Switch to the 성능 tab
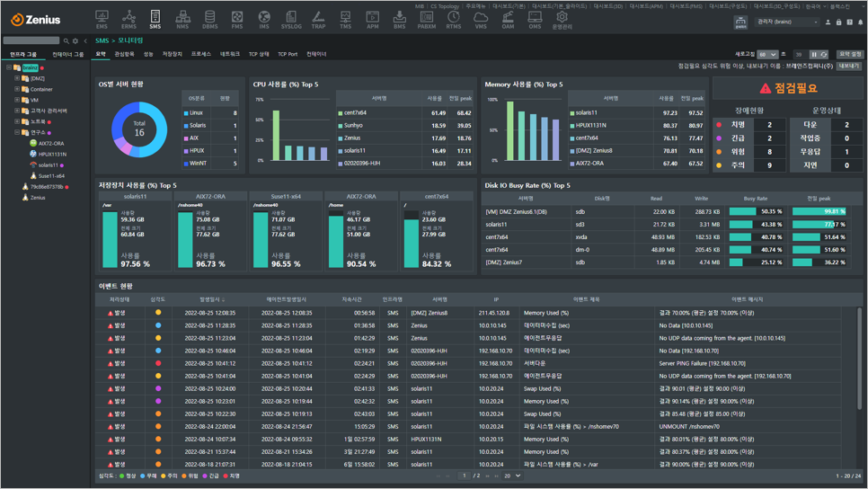Screen dimensions: 868x489 148,54
